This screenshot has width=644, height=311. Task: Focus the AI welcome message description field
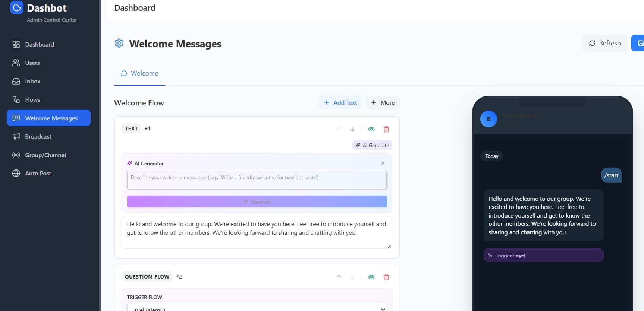[257, 180]
